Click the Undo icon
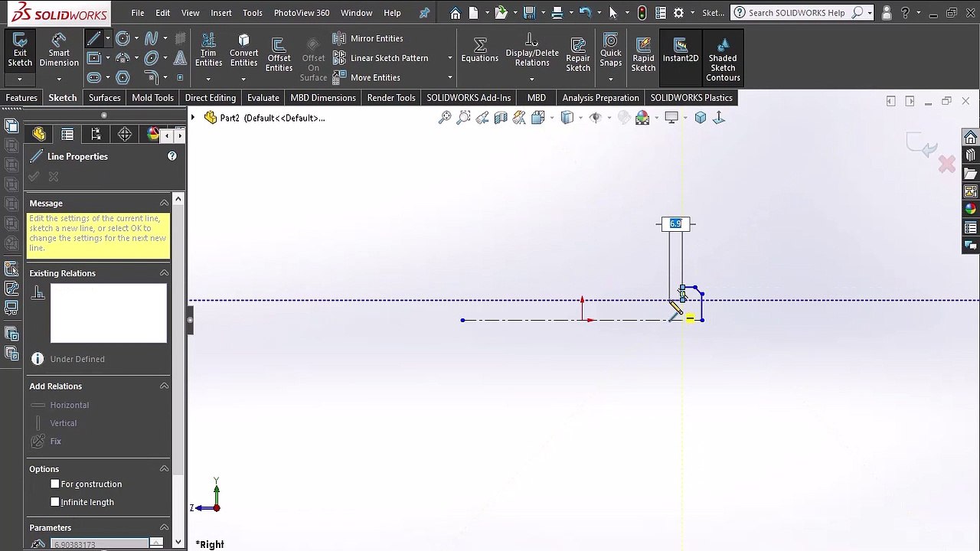This screenshot has width=980, height=551. point(585,13)
